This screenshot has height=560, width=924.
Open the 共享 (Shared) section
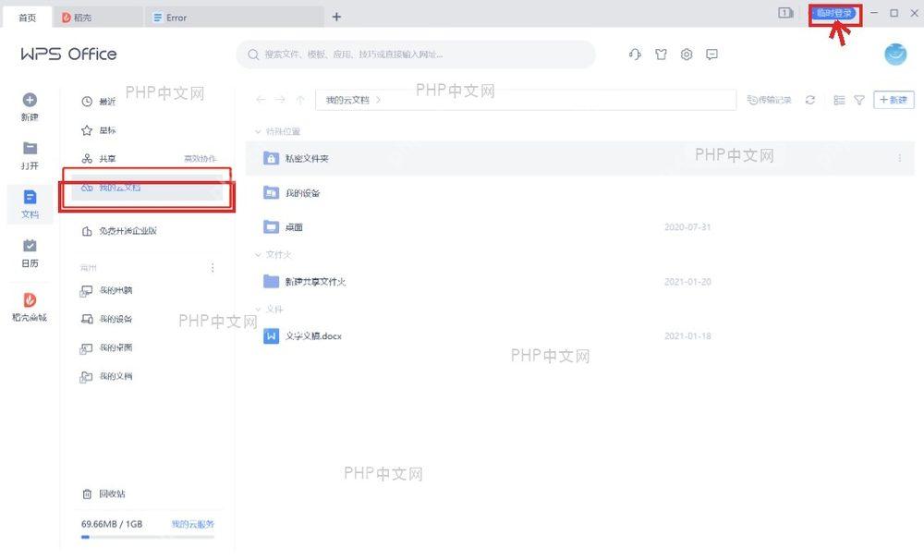coord(99,159)
